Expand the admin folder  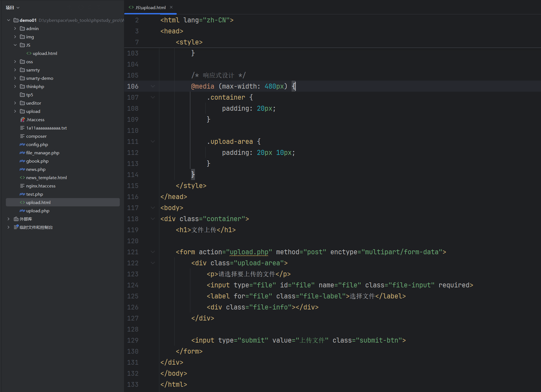[15, 28]
